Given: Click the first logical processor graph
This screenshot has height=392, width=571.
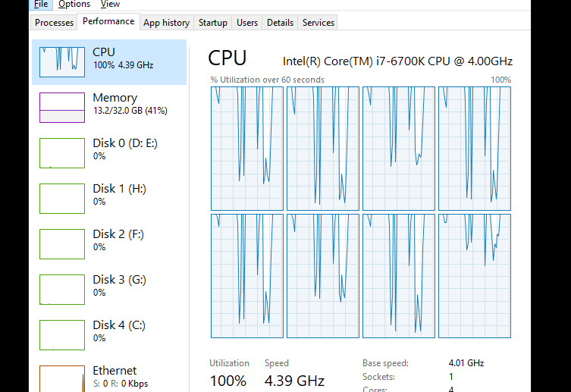Looking at the screenshot, I should pos(247,149).
